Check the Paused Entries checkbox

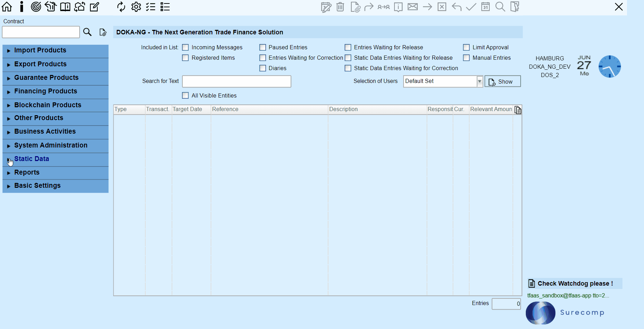coord(263,47)
